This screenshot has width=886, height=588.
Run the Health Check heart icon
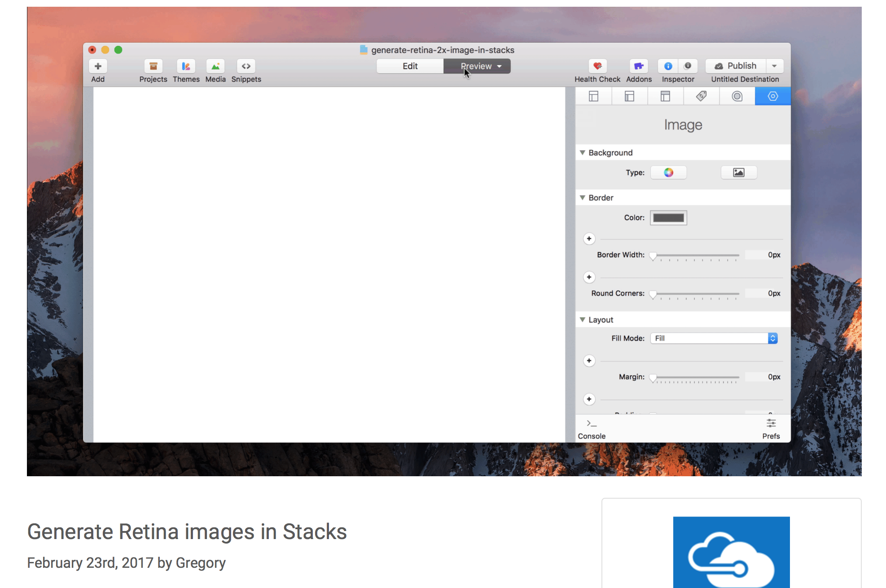point(597,66)
